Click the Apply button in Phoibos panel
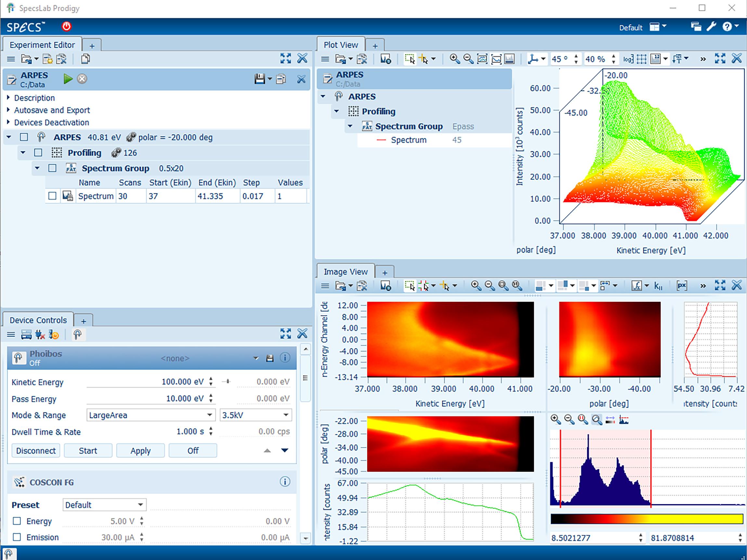 click(x=140, y=451)
